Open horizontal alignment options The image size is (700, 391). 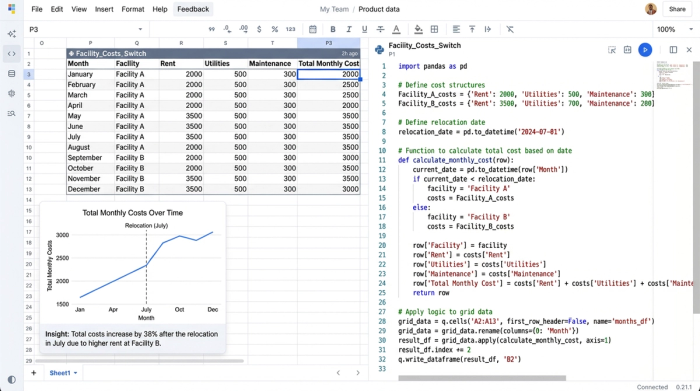[456, 29]
